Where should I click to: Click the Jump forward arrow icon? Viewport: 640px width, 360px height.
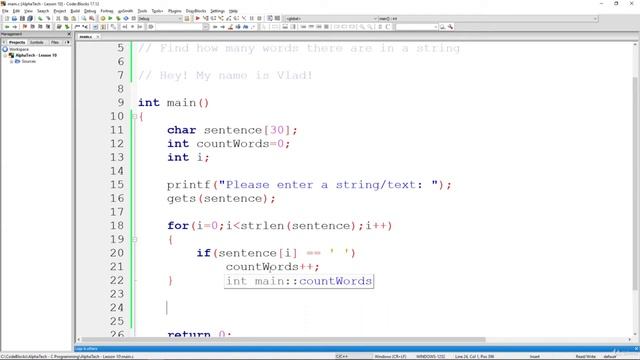[15, 27]
